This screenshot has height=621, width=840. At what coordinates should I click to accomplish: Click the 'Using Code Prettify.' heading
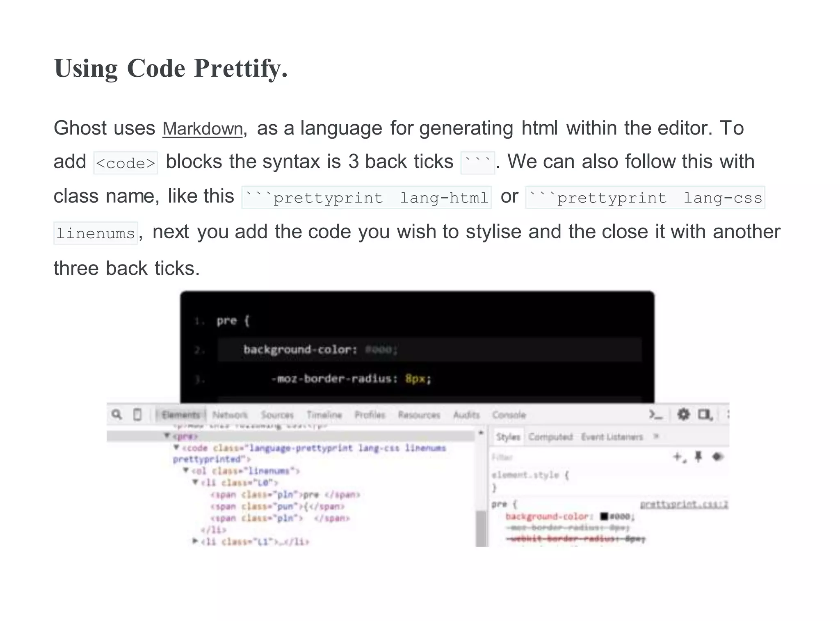pos(171,68)
